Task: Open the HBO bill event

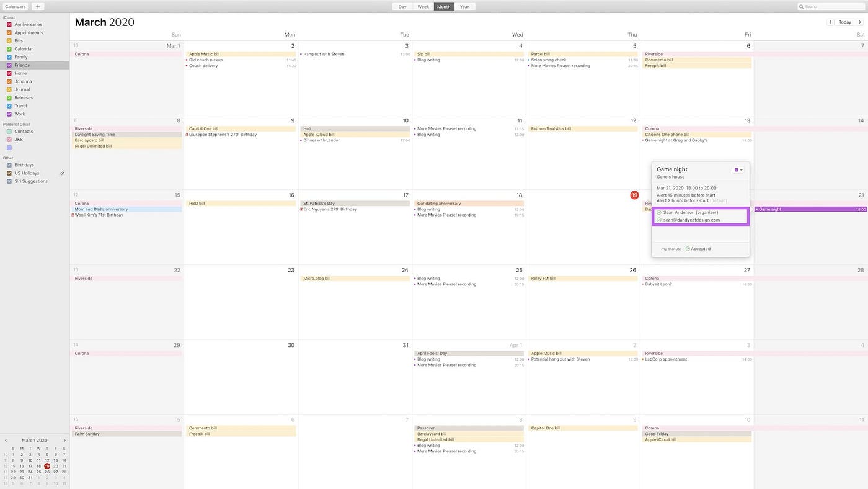Action: tap(241, 204)
